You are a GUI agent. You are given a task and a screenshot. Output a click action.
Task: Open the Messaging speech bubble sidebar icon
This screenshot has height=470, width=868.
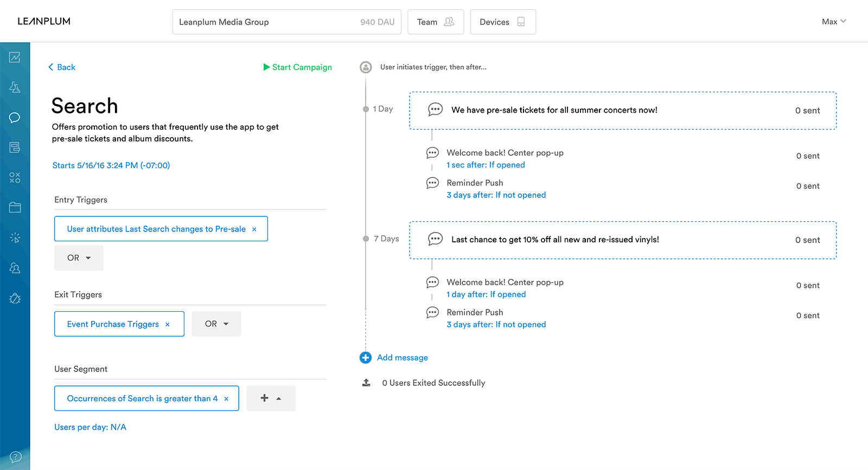(x=15, y=118)
